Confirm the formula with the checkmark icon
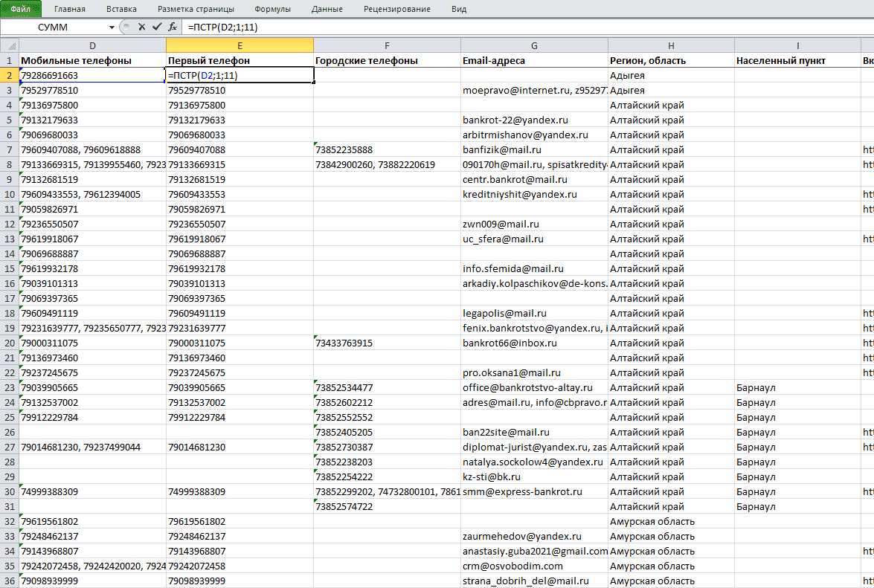This screenshot has width=874, height=588. (157, 27)
